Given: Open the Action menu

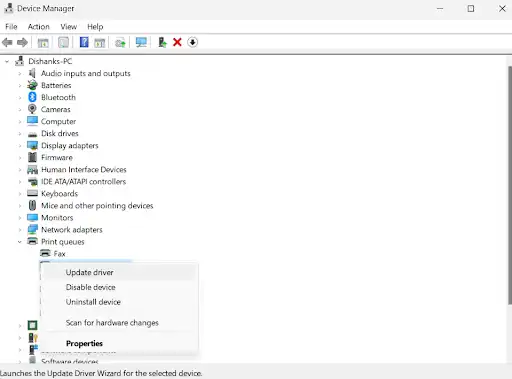Looking at the screenshot, I should click(39, 27).
